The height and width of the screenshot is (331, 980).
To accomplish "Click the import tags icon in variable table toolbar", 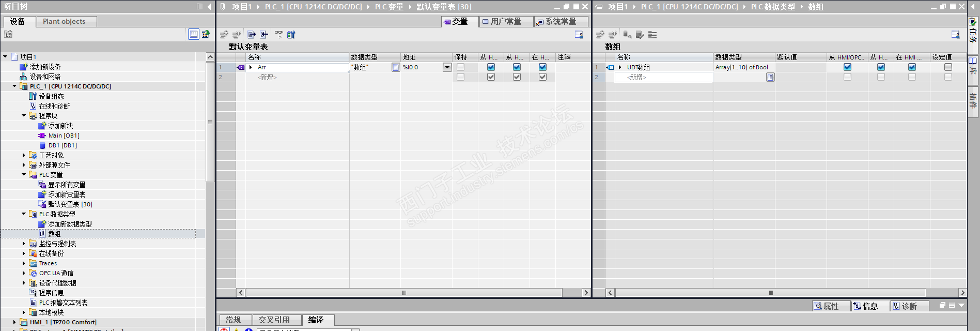I will (x=264, y=35).
